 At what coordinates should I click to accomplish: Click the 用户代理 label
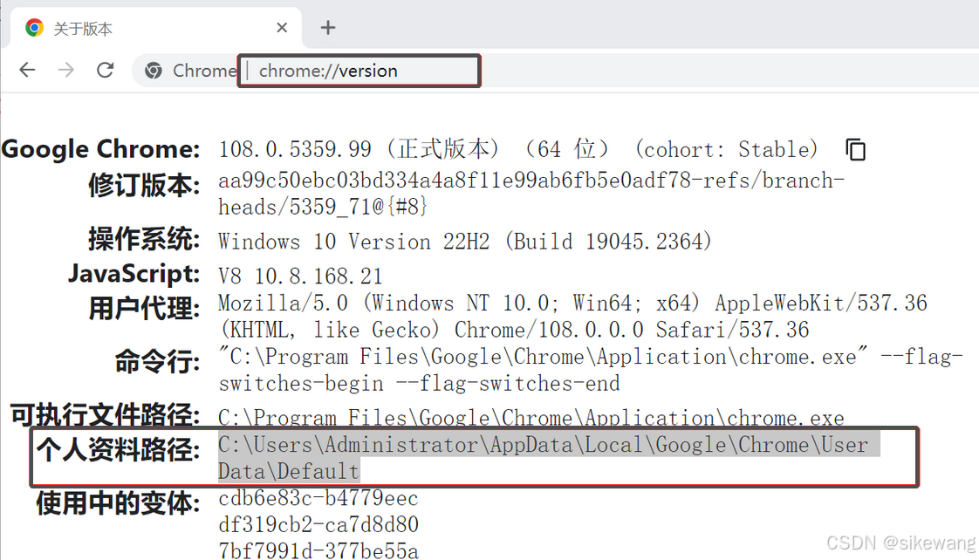144,309
